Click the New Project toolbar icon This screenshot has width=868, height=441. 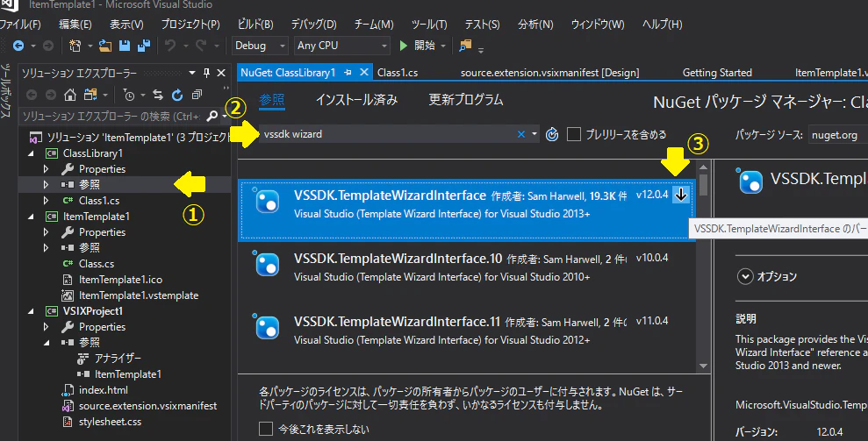pyautogui.click(x=75, y=46)
